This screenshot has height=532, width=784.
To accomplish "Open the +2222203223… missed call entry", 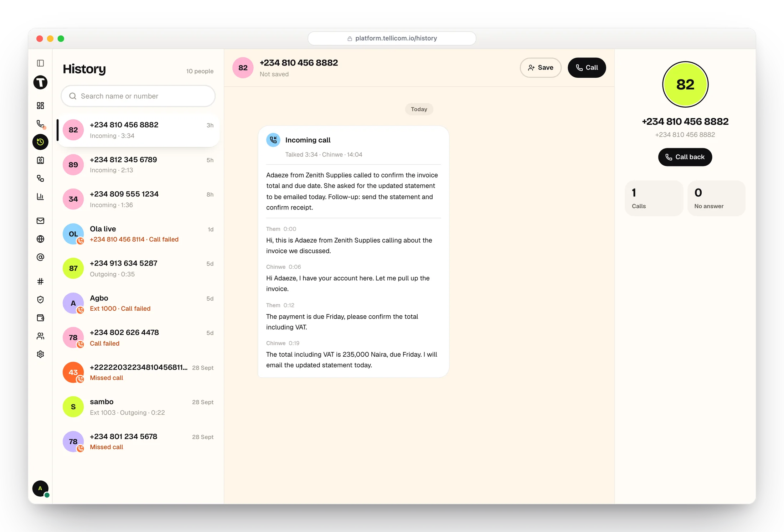I will (138, 372).
